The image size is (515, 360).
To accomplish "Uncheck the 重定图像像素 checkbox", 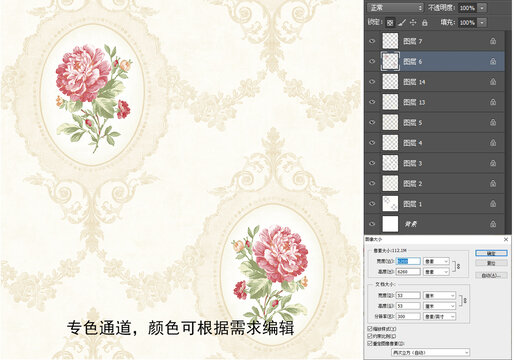I will (370, 343).
